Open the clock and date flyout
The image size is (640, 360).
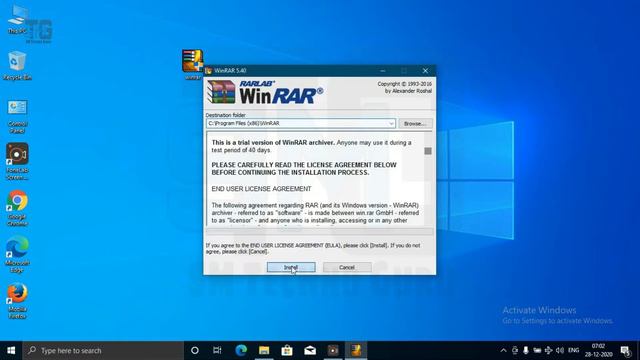point(598,351)
